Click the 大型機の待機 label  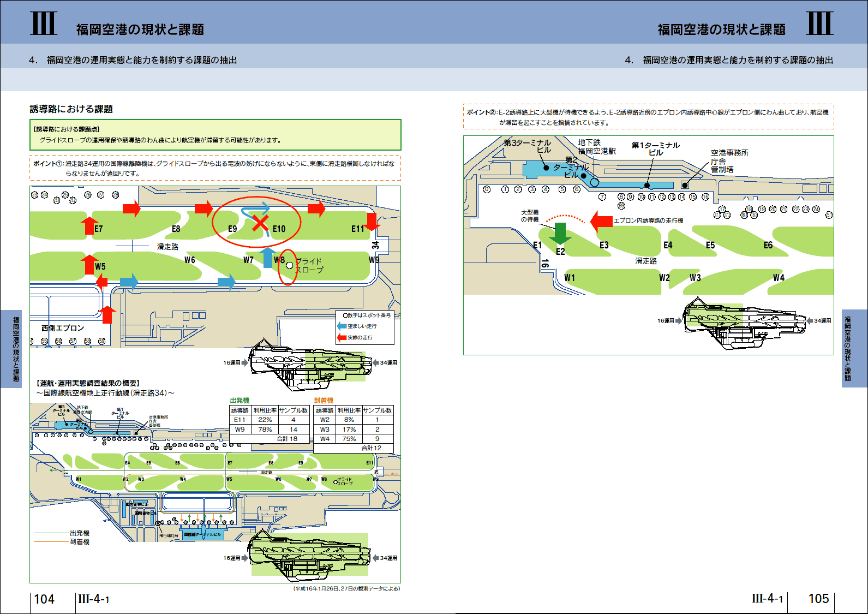pos(530,216)
